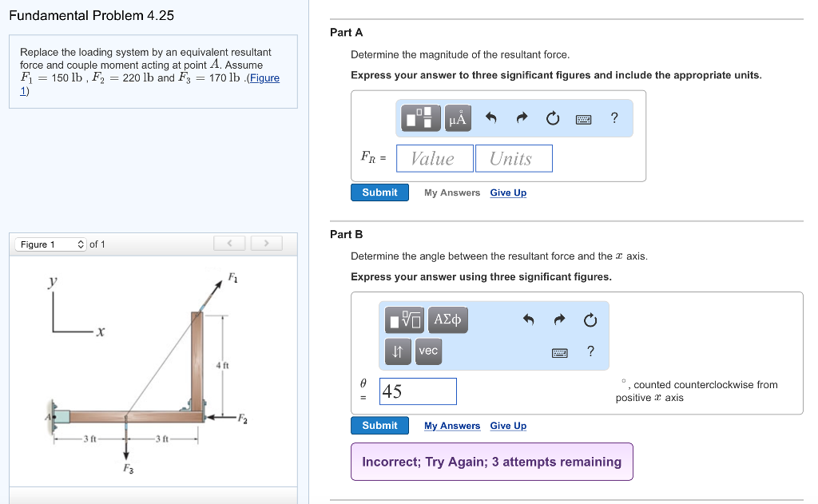Click the up-down arrows icon in Part B
The height and width of the screenshot is (504, 818).
click(397, 351)
